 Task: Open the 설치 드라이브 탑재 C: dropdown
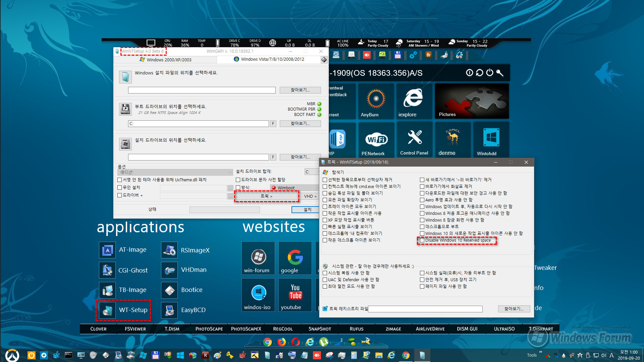click(312, 172)
